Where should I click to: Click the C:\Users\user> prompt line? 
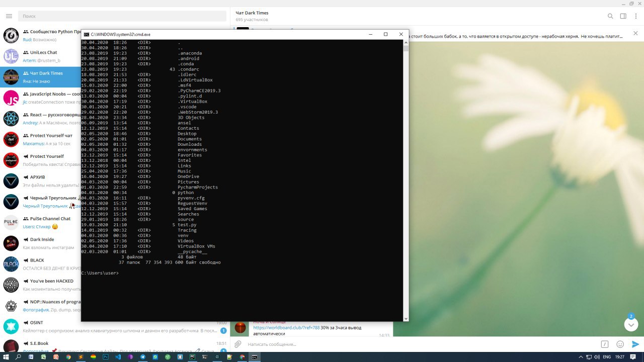point(100,273)
